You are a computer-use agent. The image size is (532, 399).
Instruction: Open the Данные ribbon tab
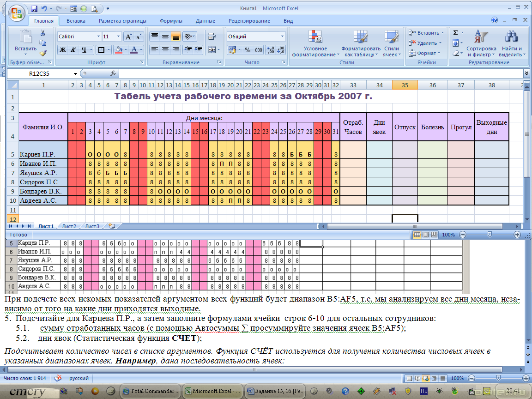click(x=205, y=21)
